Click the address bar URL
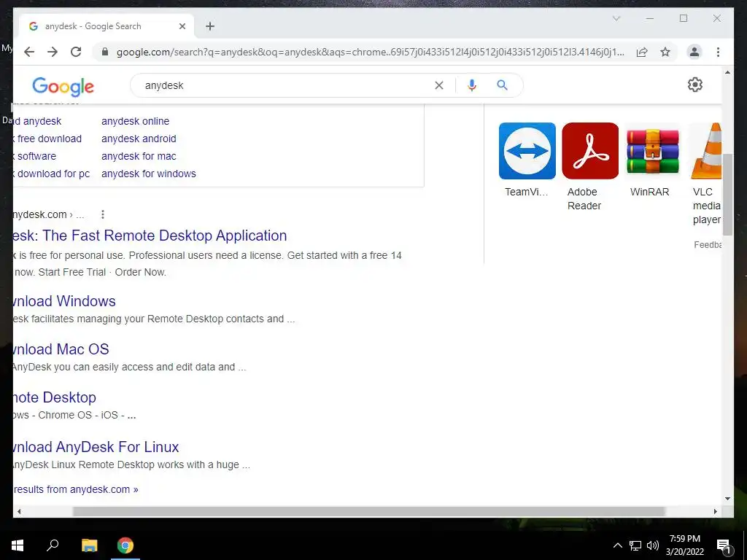747x560 pixels. coord(370,52)
